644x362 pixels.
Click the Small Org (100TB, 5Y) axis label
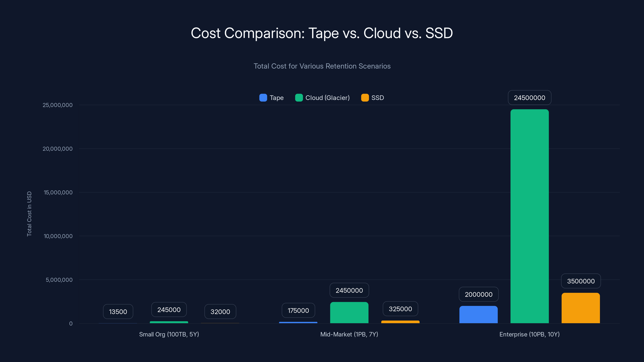coord(169,334)
